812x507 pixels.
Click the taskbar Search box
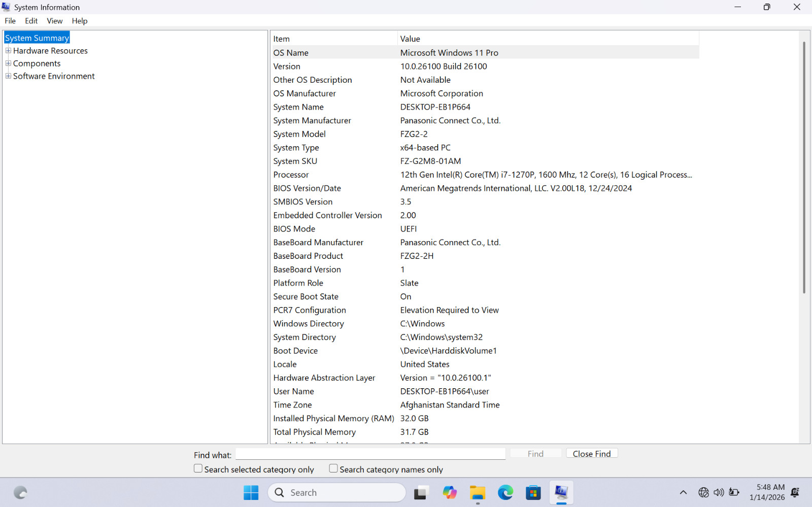click(x=337, y=492)
